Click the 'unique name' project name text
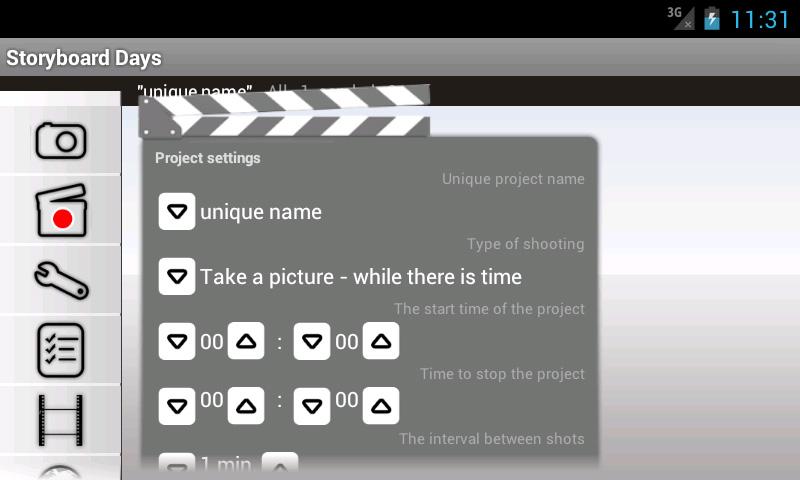 (x=261, y=212)
